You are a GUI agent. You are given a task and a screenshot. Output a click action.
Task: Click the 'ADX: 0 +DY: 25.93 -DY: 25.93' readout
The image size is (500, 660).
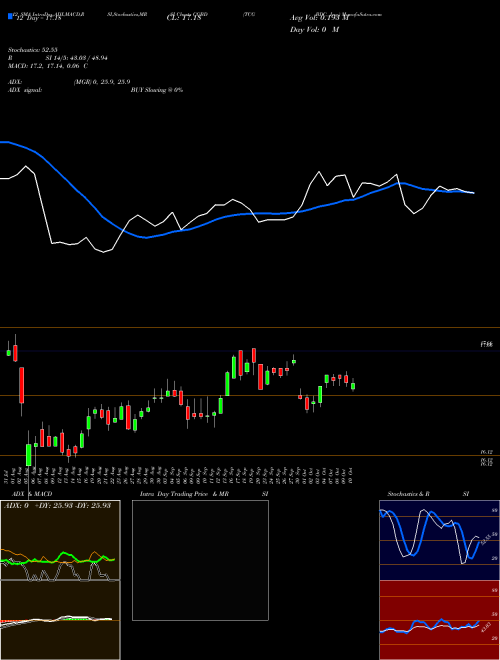click(57, 505)
